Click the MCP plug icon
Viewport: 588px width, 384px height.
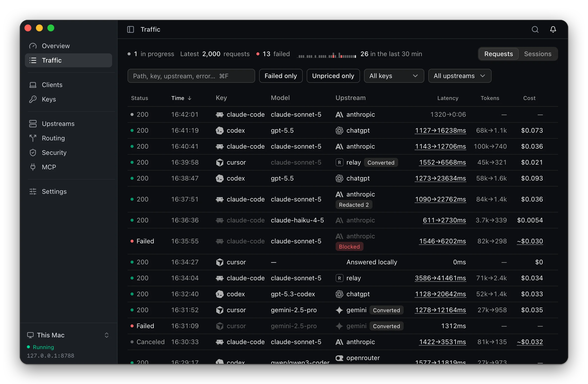pos(33,167)
